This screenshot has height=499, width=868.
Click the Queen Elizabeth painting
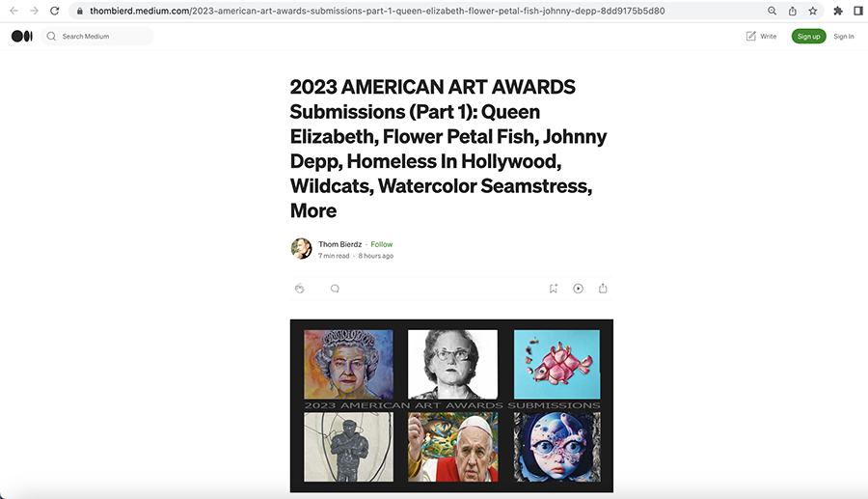click(x=348, y=365)
